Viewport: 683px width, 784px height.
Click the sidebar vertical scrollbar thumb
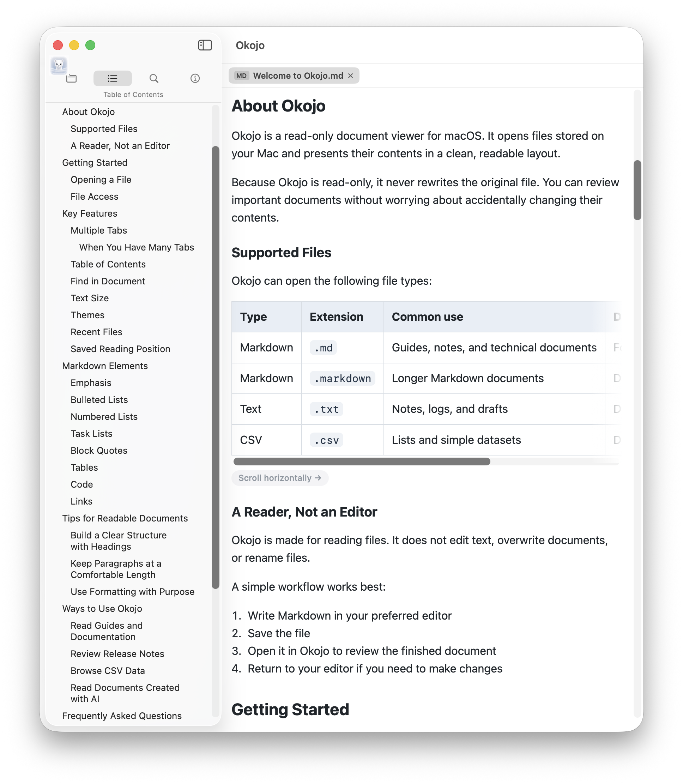tap(216, 367)
